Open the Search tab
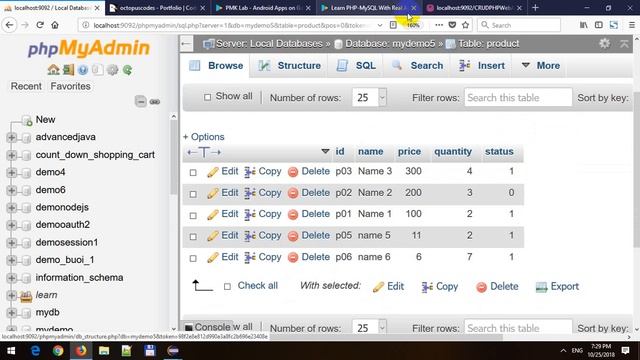Screen dimensions: 640x360 click(417, 66)
